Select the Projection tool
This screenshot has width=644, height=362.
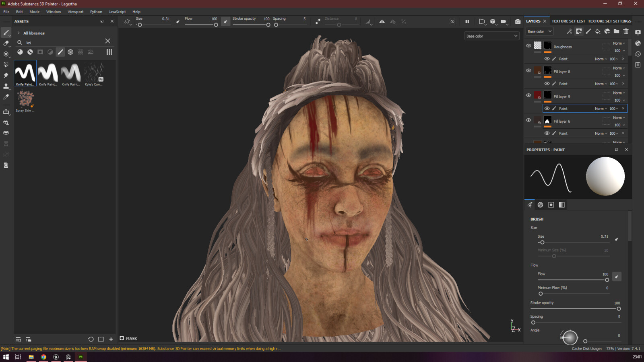(6, 54)
